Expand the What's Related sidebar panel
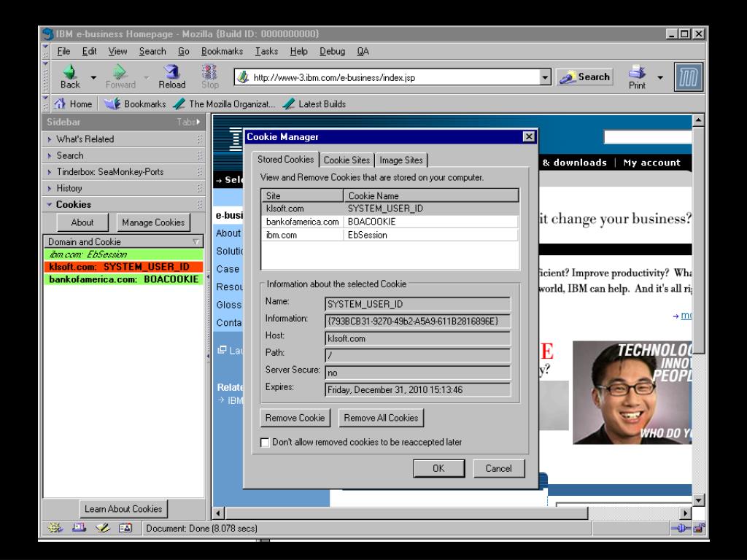The width and height of the screenshot is (747, 560). click(124, 139)
